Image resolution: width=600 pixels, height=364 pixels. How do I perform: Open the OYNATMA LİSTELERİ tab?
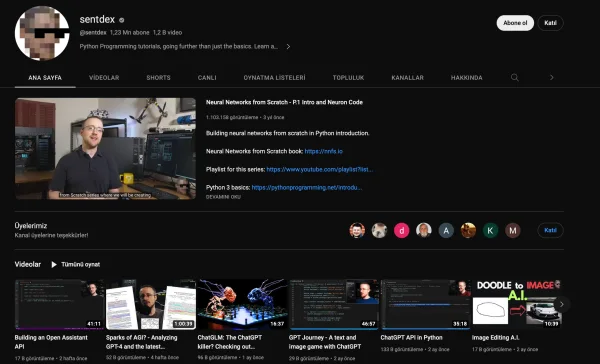(x=274, y=78)
